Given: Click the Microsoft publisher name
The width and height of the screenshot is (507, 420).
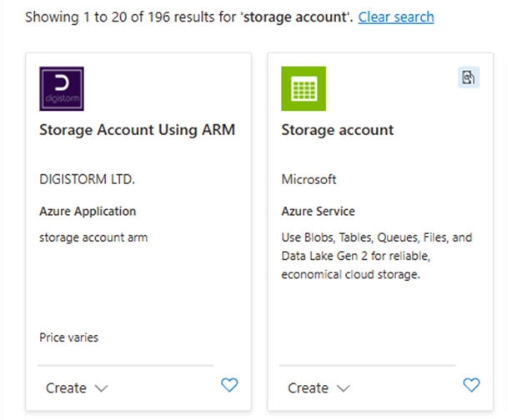Looking at the screenshot, I should pyautogui.click(x=309, y=179).
